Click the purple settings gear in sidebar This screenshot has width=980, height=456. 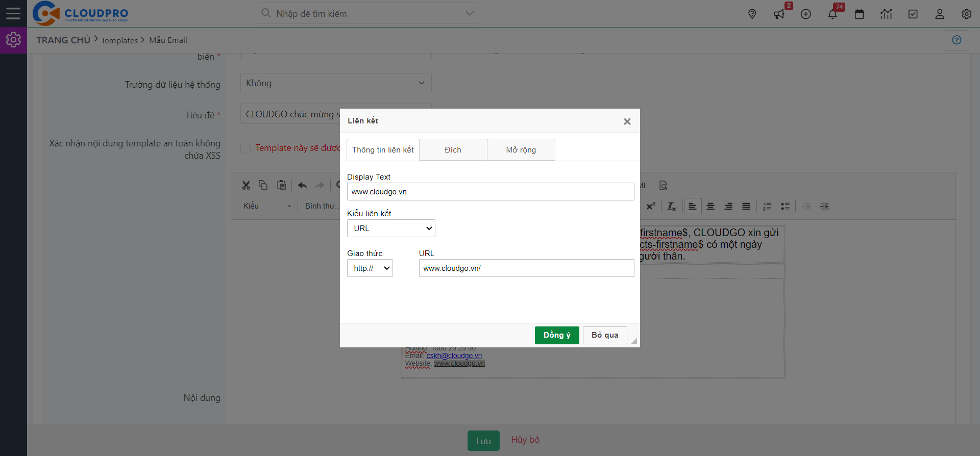point(13,40)
